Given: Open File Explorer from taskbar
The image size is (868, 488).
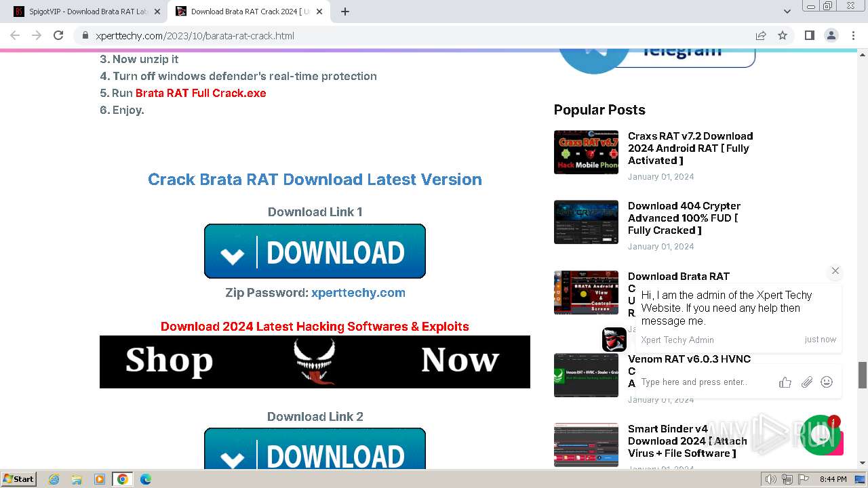Looking at the screenshot, I should tap(77, 479).
